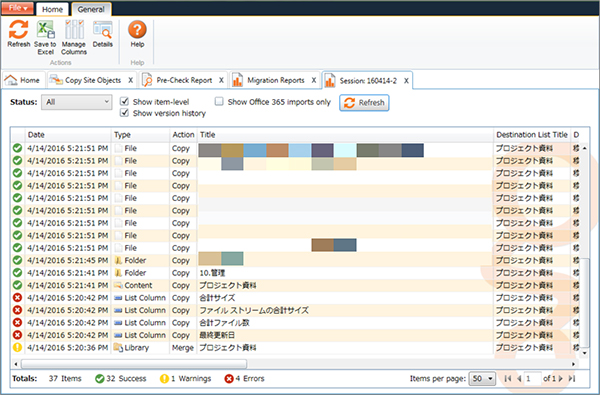Select title ファイル ストリームの合計サイズ
Image resolution: width=600 pixels, height=395 pixels.
tap(254, 310)
